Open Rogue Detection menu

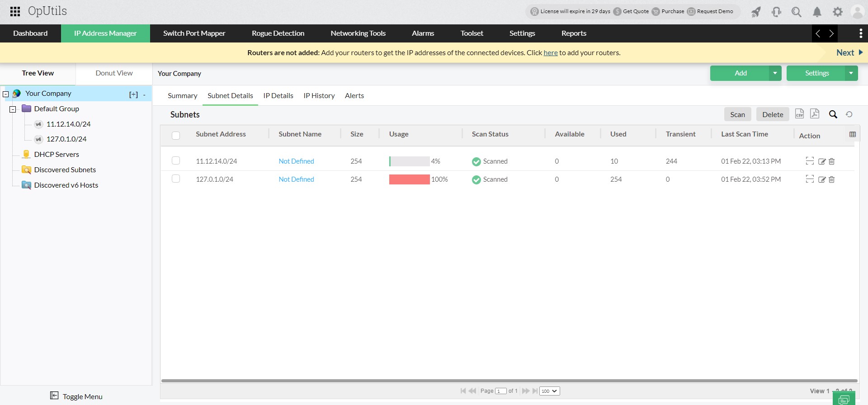point(278,33)
